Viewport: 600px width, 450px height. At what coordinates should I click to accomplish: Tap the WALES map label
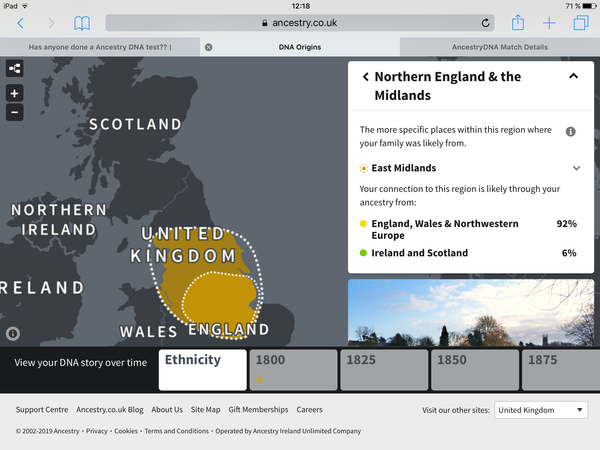pos(148,332)
